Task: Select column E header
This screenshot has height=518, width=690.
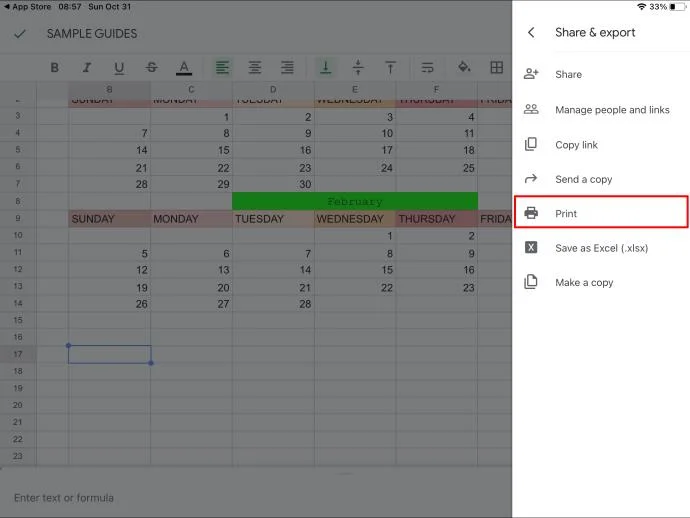Action: (x=355, y=89)
